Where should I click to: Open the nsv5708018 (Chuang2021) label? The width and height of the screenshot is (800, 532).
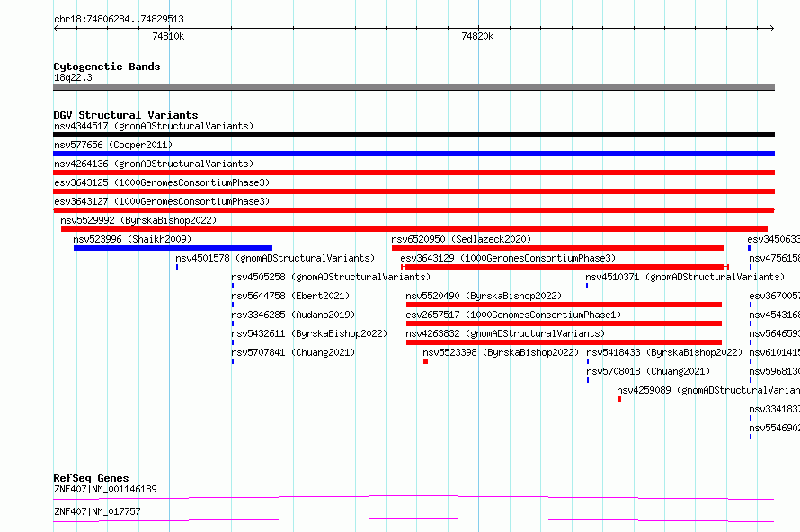648,371
